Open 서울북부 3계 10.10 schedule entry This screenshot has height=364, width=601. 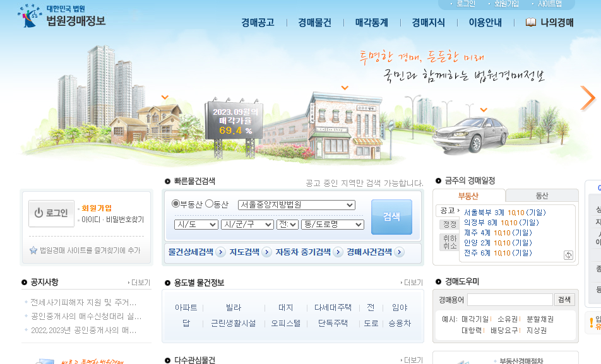click(x=505, y=213)
